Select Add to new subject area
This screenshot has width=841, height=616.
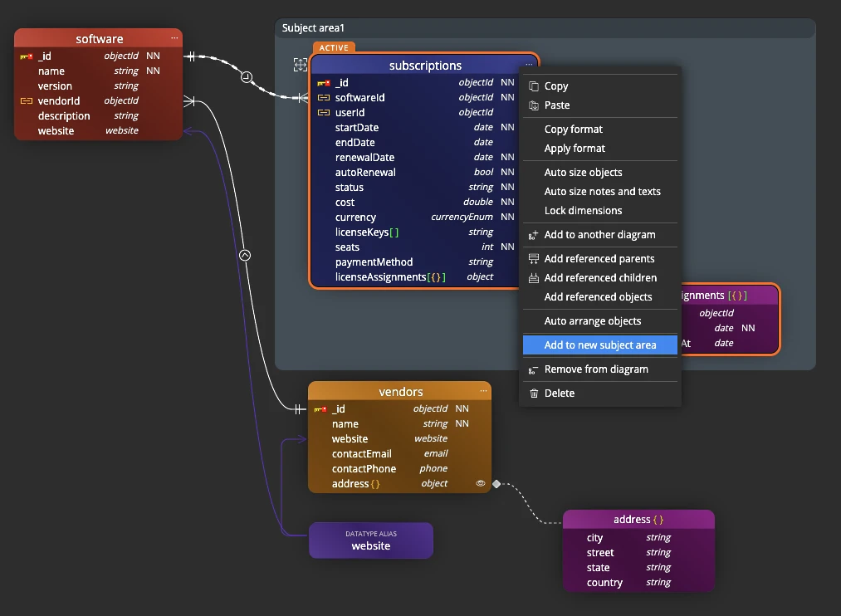[599, 345]
